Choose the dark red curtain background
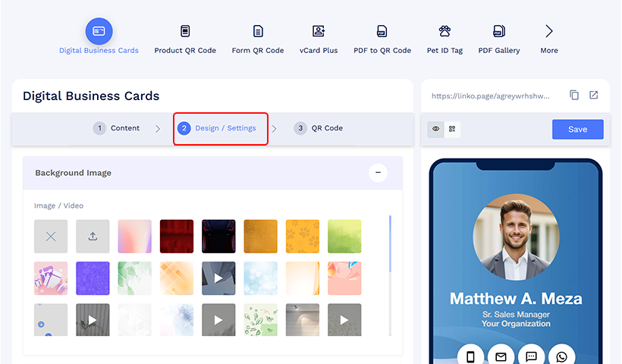Image resolution: width=622 pixels, height=364 pixels. click(x=177, y=237)
